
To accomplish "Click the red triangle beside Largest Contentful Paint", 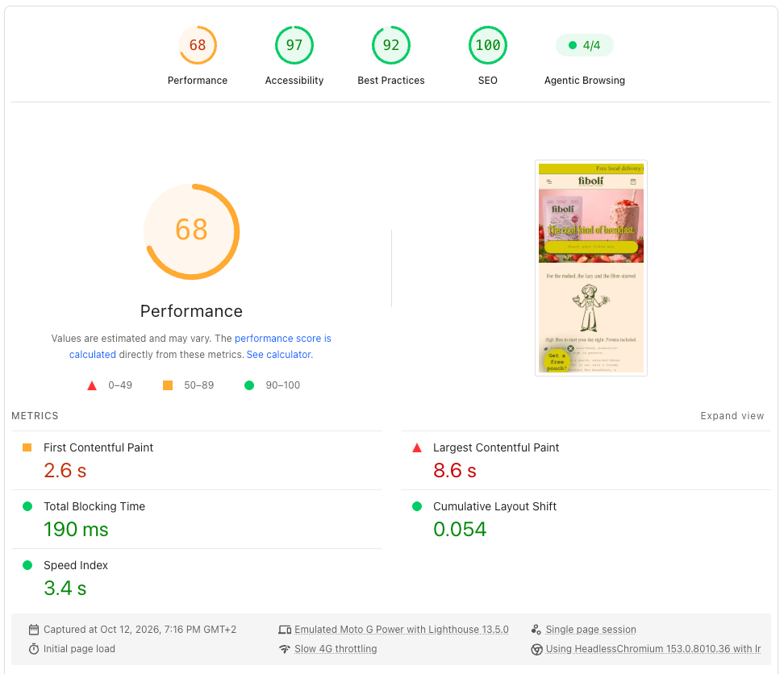I will (417, 447).
